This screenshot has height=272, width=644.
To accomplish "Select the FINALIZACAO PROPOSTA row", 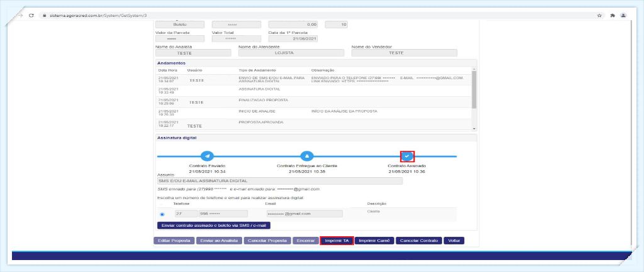I will pos(314,102).
